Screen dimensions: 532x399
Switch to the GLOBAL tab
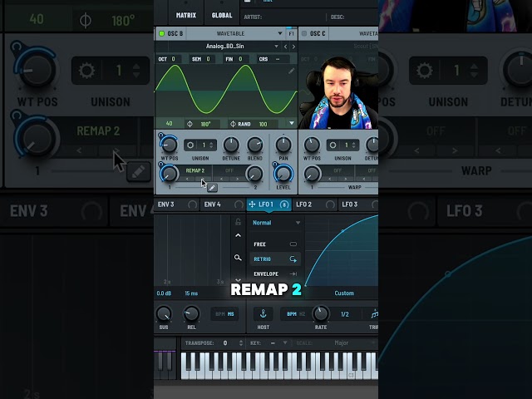222,15
